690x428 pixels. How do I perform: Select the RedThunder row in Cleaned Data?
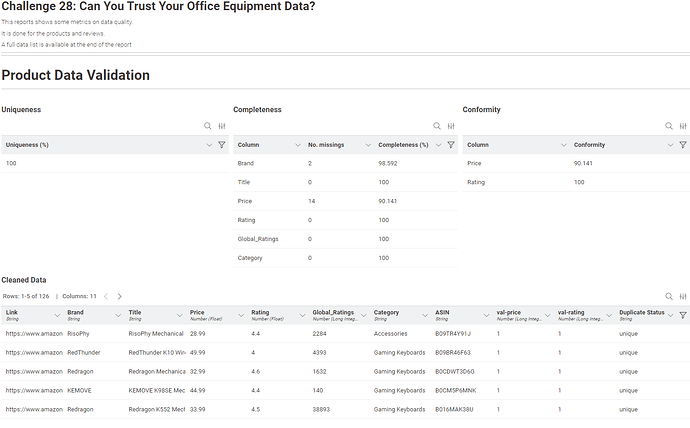(x=84, y=352)
